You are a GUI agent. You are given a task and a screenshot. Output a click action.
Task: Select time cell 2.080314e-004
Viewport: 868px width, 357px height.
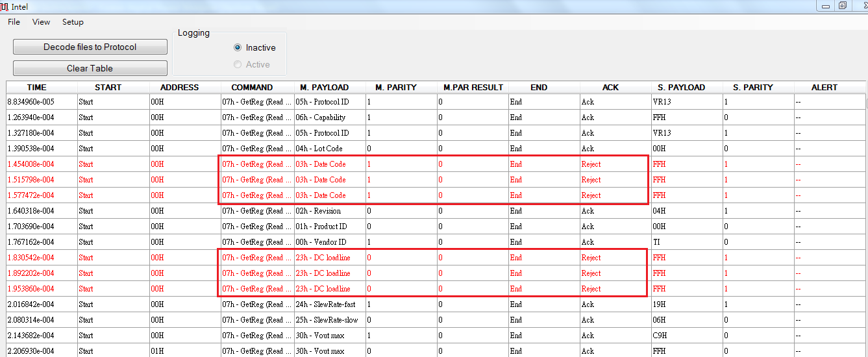[42, 320]
